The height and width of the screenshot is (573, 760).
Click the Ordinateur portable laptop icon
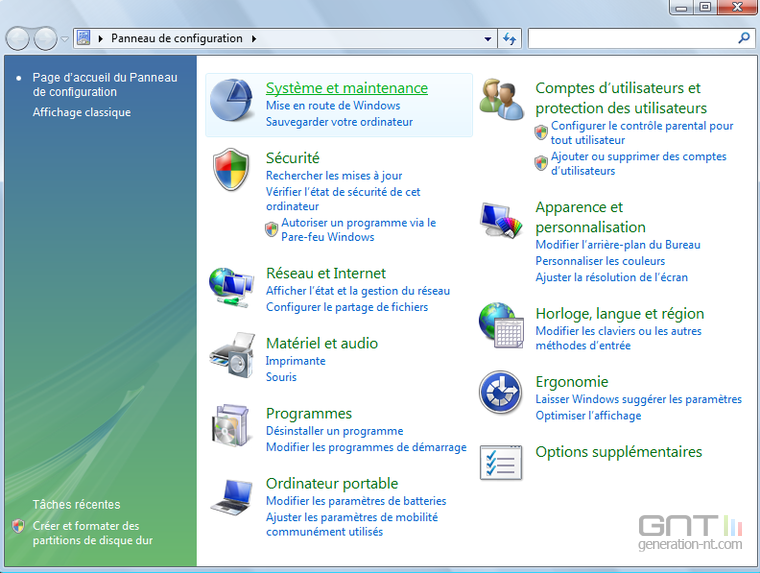[232, 496]
